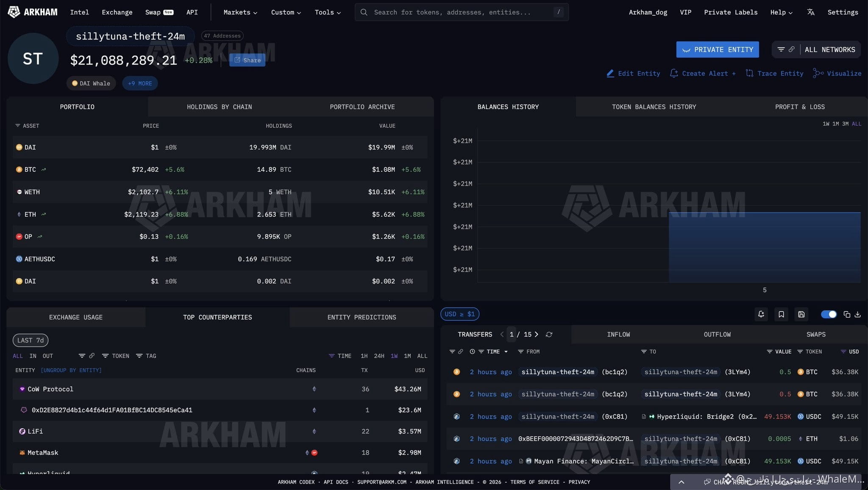
Task: Click the download icon above transfers table
Action: [x=858, y=314]
